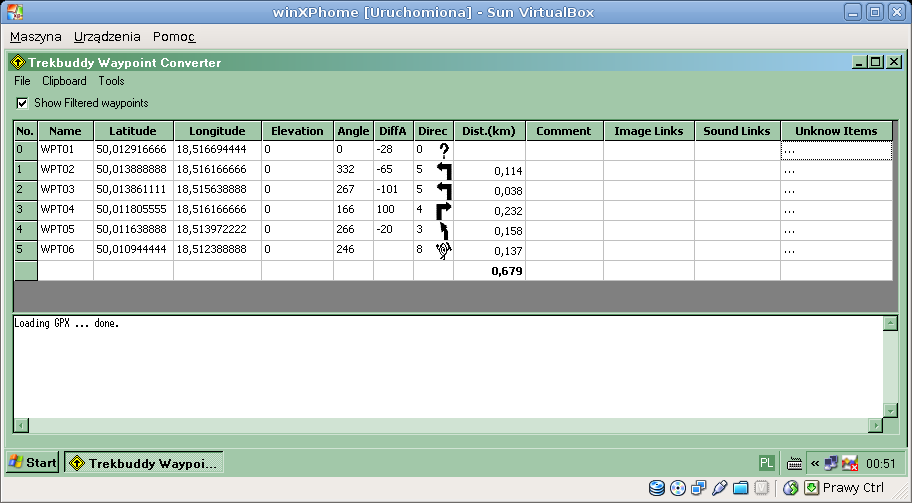912x503 pixels.
Task: Click the Elevation column header
Action: point(297,131)
